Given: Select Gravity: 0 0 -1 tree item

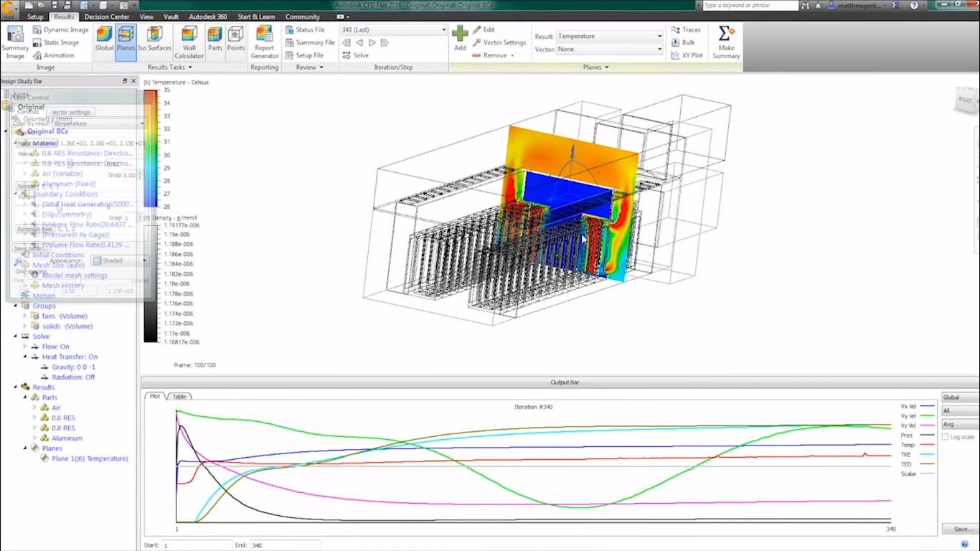Looking at the screenshot, I should pos(73,367).
